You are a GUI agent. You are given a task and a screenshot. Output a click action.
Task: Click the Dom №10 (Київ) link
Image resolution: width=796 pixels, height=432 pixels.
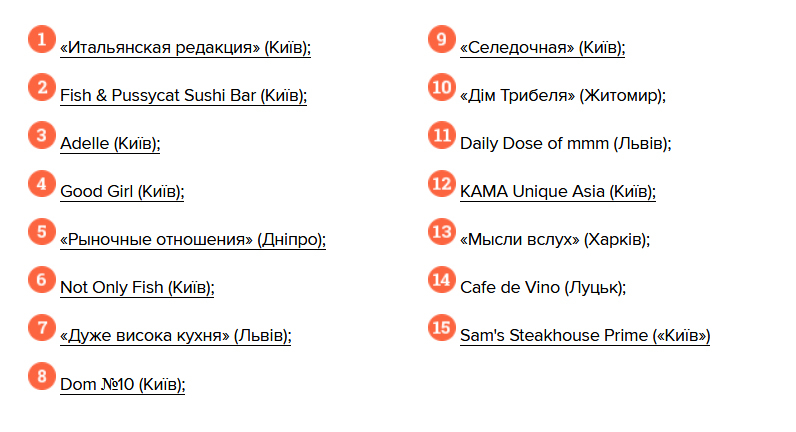[x=123, y=384]
